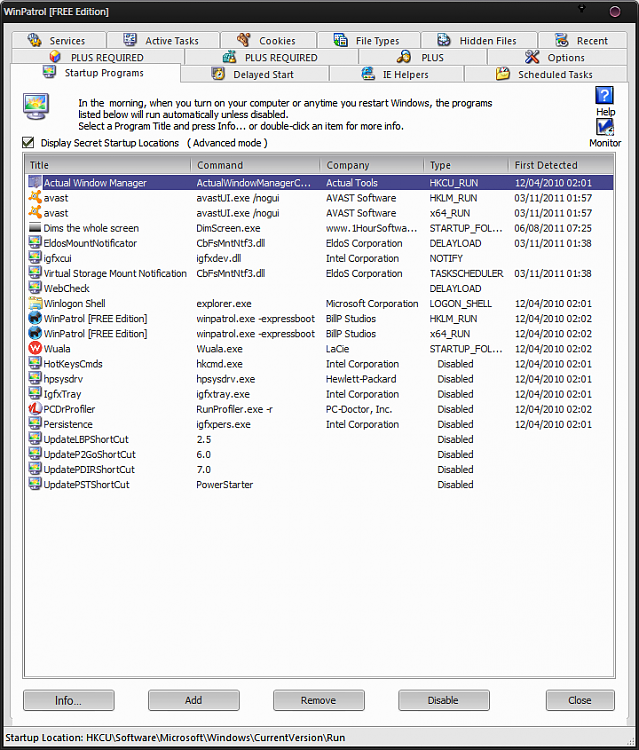
Task: Toggle Display Secret Startup Locations checkbox
Action: pyautogui.click(x=28, y=142)
